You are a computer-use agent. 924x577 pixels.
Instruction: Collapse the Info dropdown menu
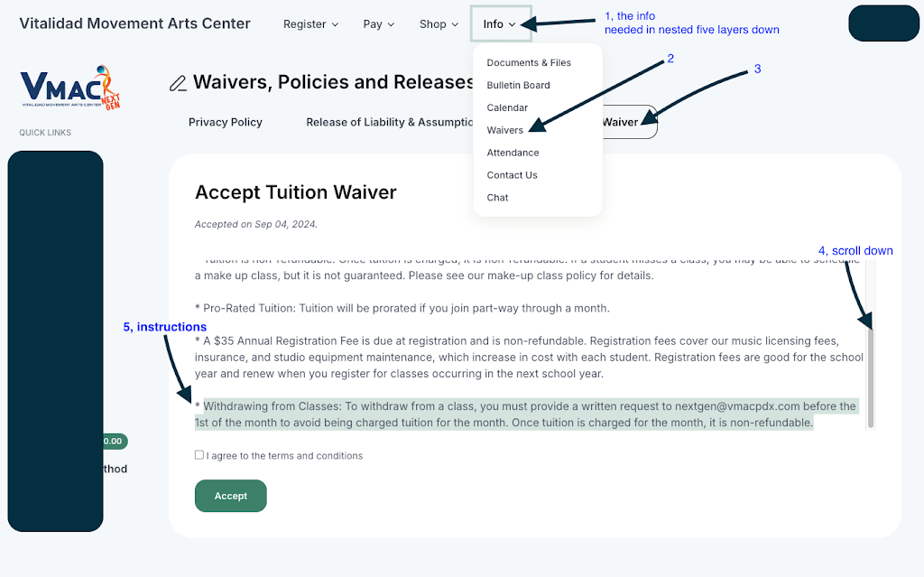point(500,24)
